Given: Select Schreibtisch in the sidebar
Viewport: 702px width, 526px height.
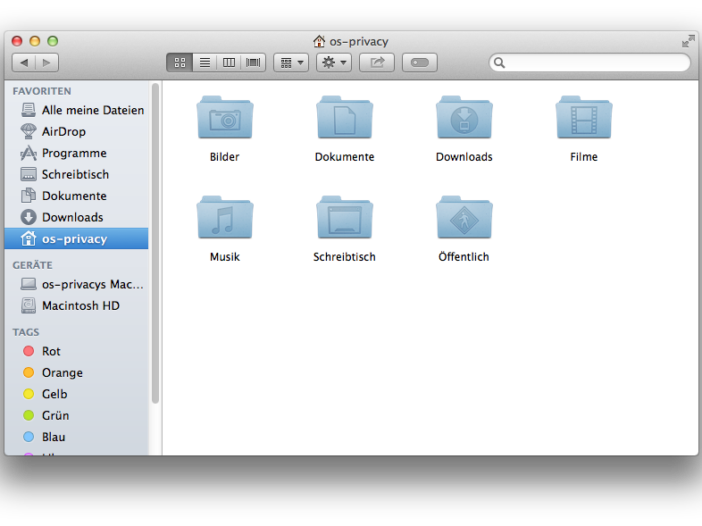Looking at the screenshot, I should click(77, 175).
